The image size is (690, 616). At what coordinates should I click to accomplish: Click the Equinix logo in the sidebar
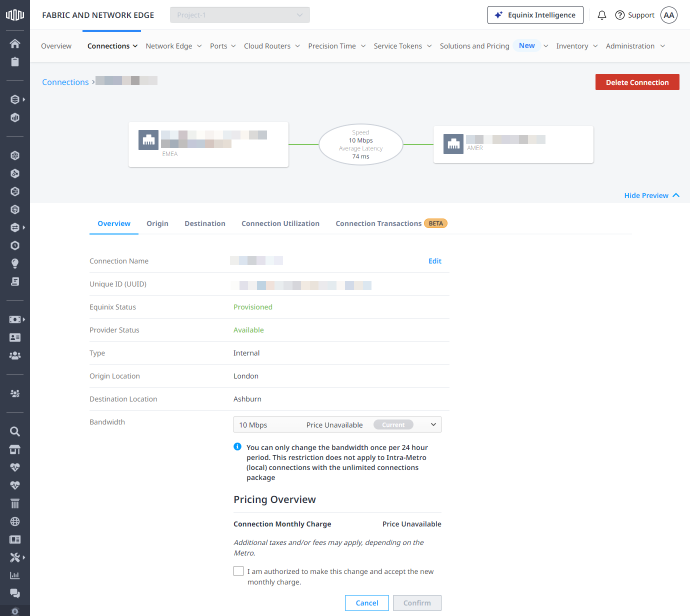point(15,15)
